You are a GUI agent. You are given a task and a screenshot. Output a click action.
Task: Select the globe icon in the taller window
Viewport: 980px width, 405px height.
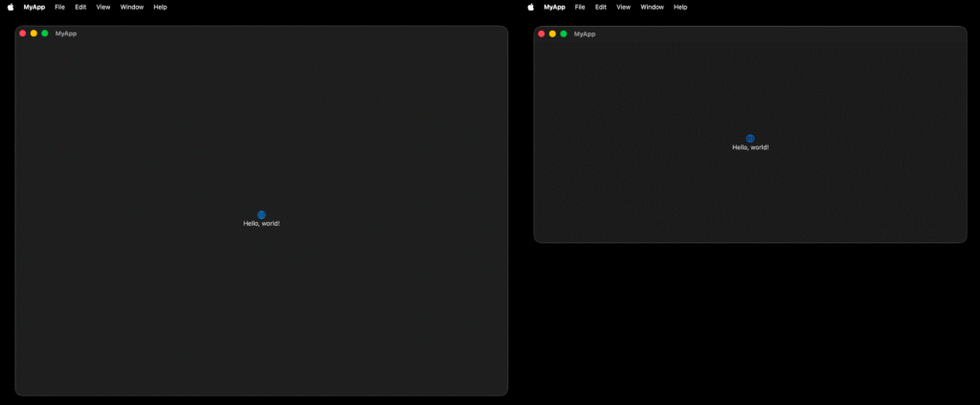(261, 214)
